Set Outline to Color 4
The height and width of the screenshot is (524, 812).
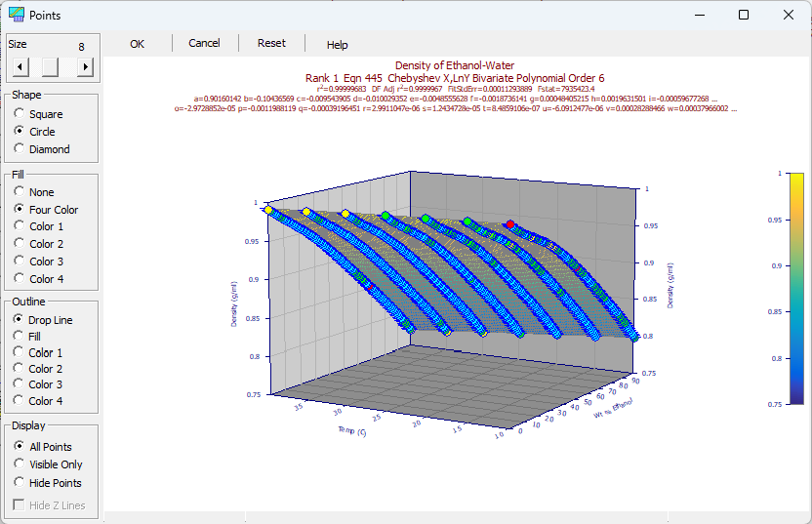[38, 401]
